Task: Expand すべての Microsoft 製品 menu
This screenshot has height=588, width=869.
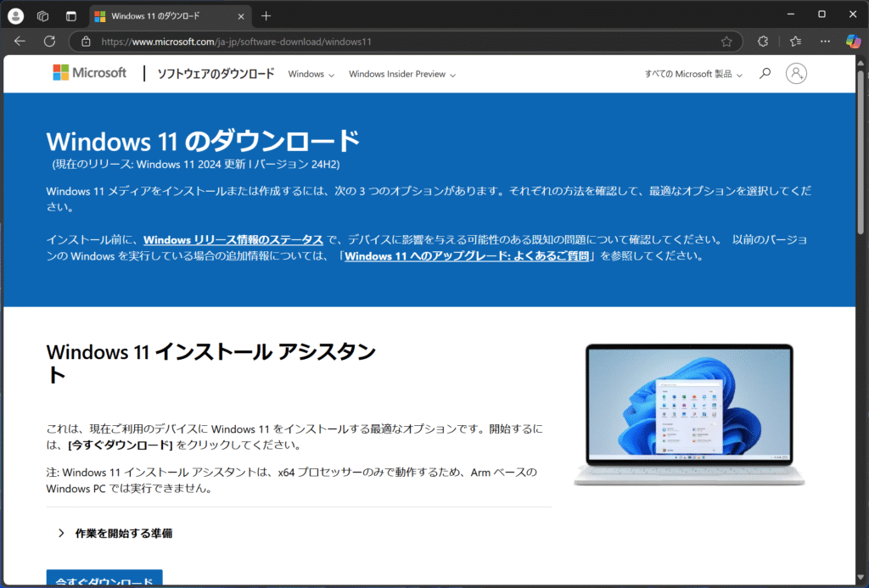Action: pos(693,75)
